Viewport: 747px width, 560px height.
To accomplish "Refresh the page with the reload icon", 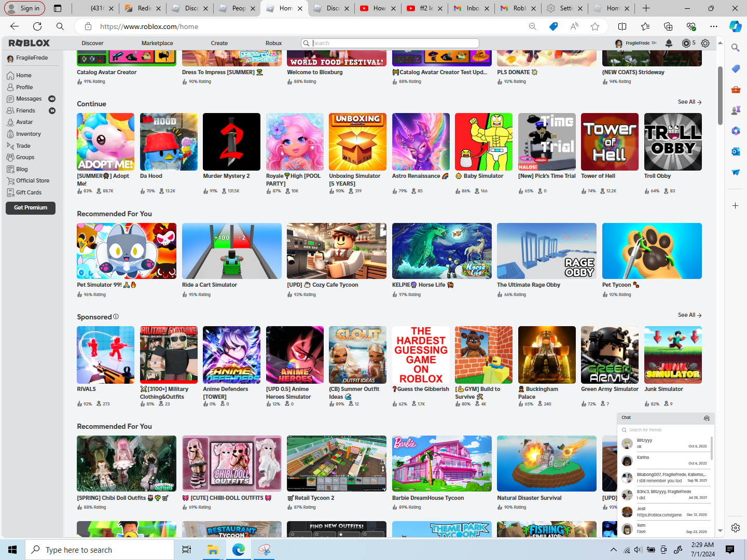I will pos(37,26).
